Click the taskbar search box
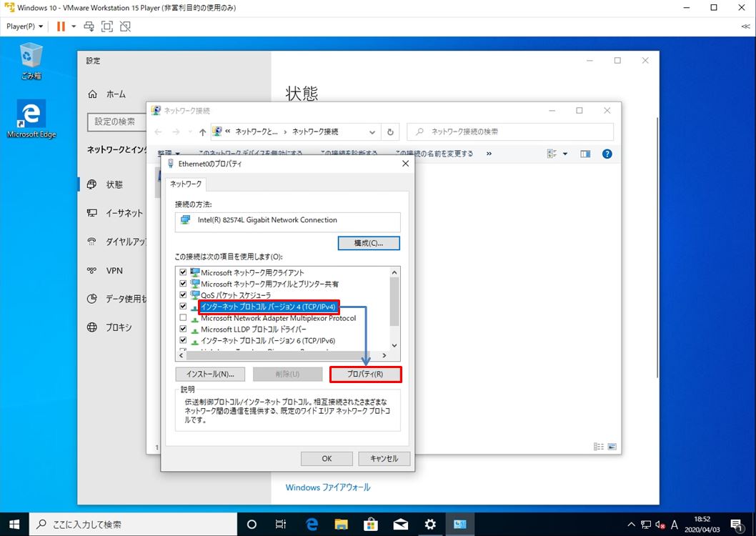The image size is (756, 536). (x=134, y=524)
